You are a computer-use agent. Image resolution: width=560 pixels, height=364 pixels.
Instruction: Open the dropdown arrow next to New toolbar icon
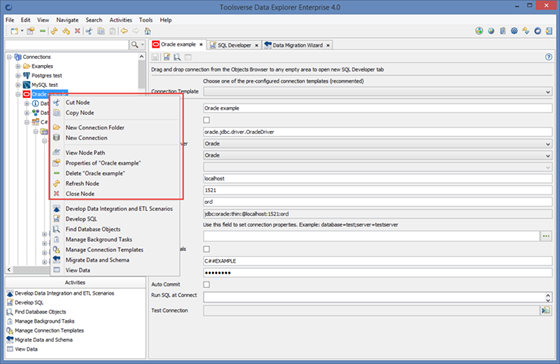pos(22,31)
